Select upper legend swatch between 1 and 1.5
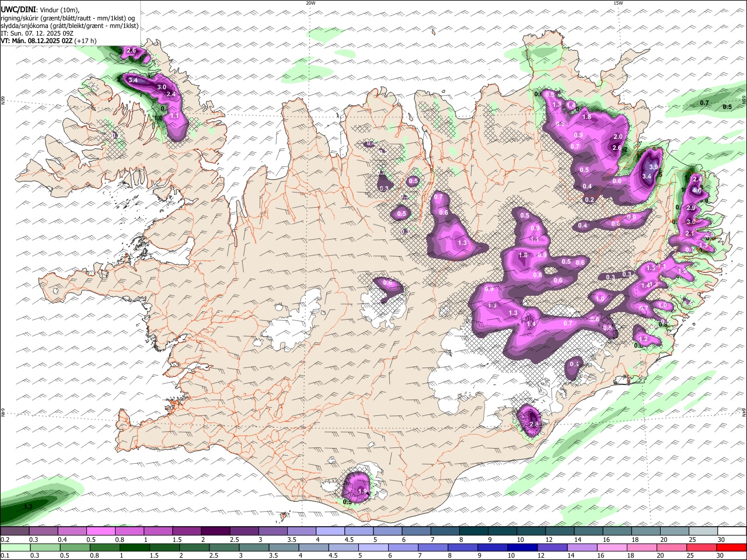Image resolution: width=747 pixels, height=560 pixels. click(158, 531)
